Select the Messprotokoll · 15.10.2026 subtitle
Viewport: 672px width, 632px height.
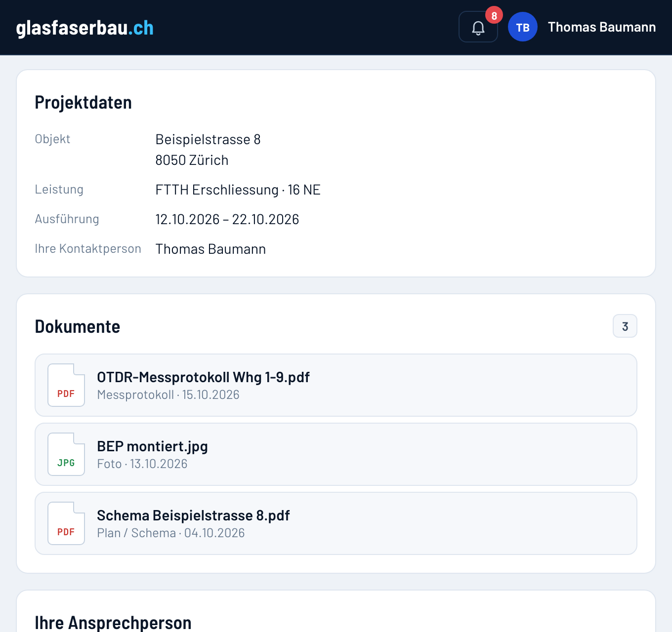point(168,395)
